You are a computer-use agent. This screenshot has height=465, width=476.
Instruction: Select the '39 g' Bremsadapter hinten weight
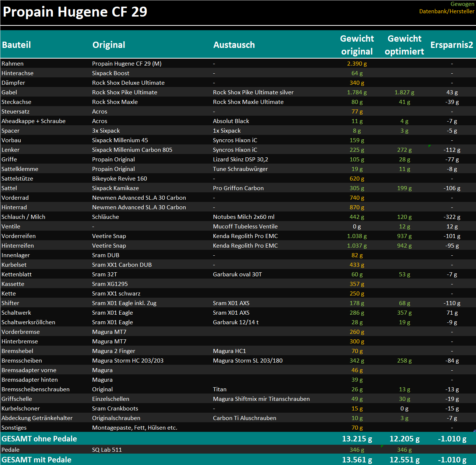357,380
